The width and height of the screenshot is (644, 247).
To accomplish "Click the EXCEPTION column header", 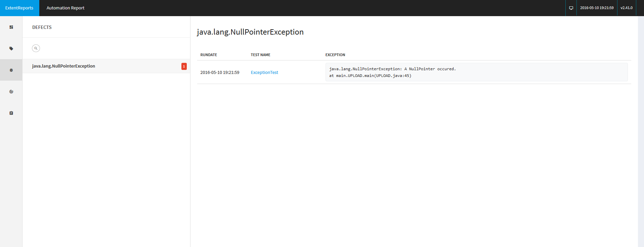I will click(x=335, y=55).
